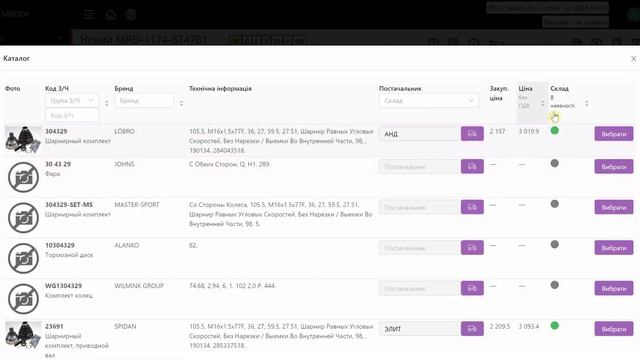Open product photo of SPIDAN 23691
Screen dimensions: 640x360
coord(23,335)
